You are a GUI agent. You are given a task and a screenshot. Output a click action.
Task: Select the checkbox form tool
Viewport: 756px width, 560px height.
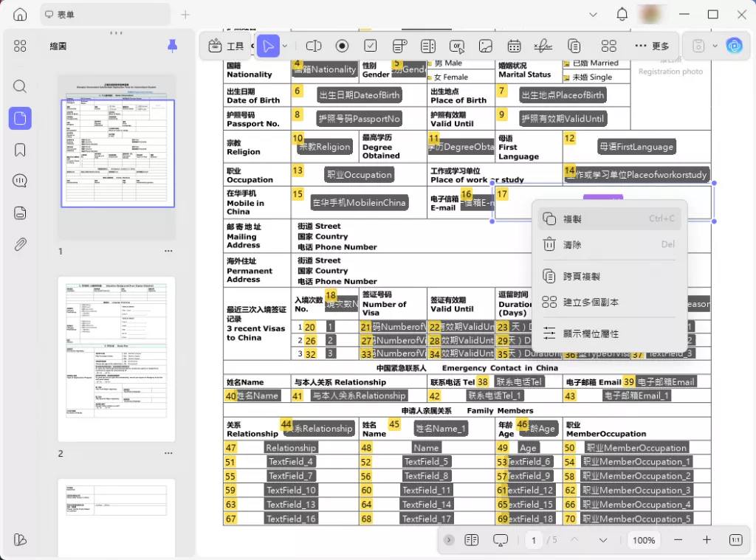371,46
